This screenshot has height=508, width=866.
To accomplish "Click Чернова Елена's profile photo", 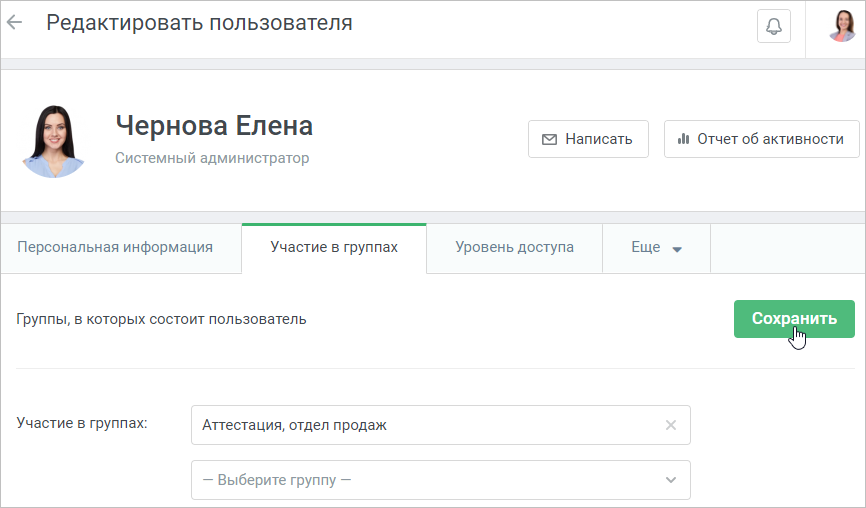I will (x=53, y=141).
